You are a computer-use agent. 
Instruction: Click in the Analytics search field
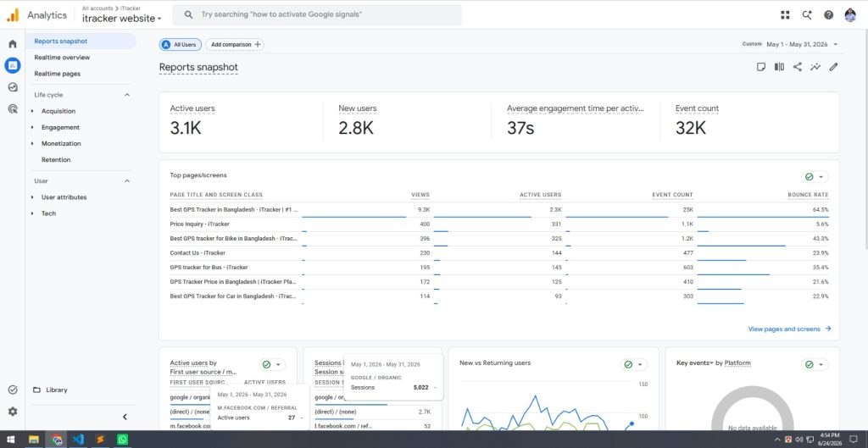[317, 15]
